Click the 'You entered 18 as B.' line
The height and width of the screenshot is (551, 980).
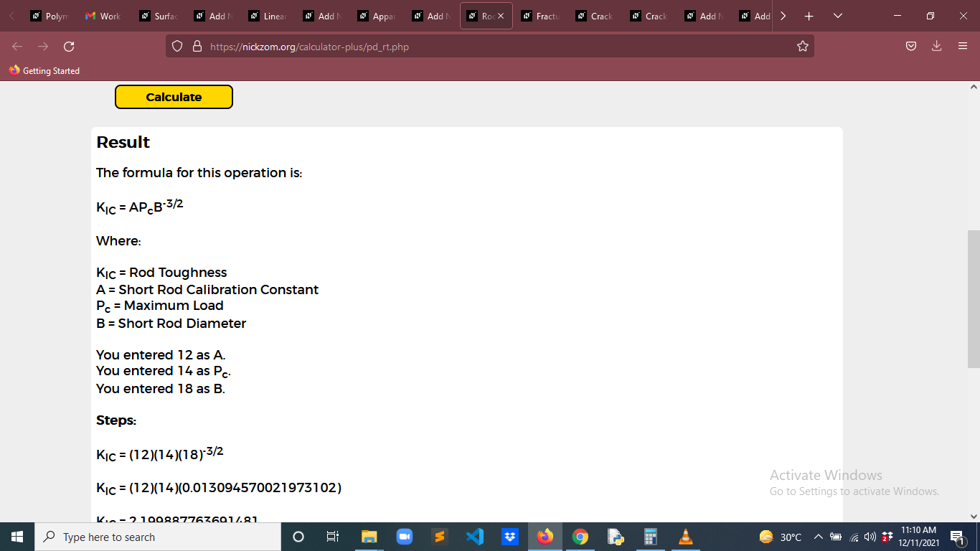coord(161,389)
